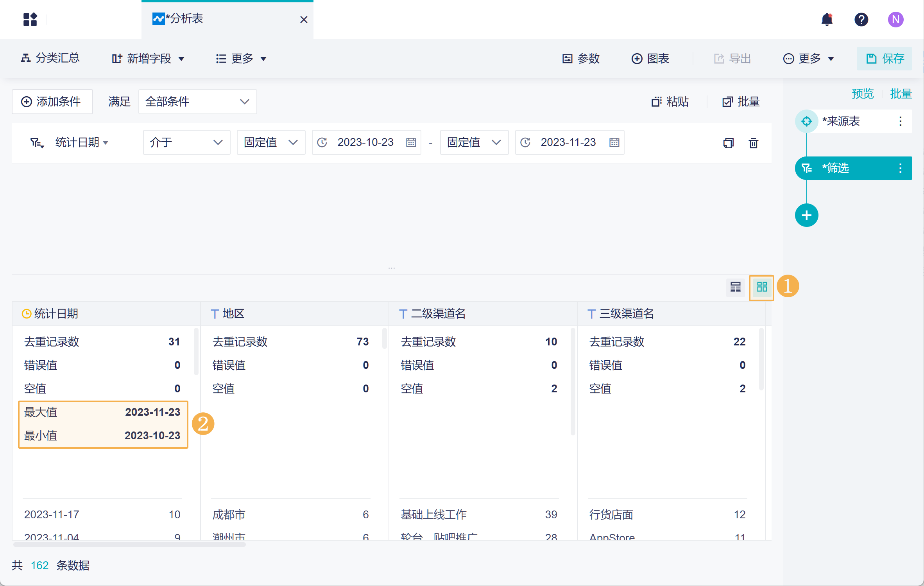The image size is (924, 586).
Task: Click the round plus add-step button
Action: 806,215
